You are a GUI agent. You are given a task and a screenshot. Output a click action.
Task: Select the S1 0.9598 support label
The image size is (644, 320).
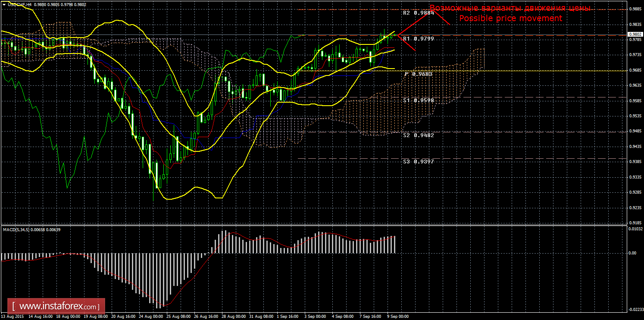(x=418, y=100)
